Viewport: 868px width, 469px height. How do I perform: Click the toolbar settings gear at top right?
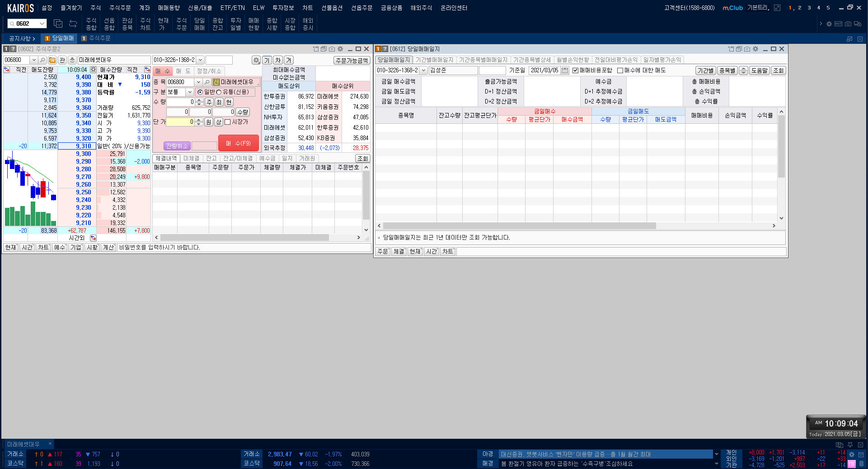click(x=829, y=24)
